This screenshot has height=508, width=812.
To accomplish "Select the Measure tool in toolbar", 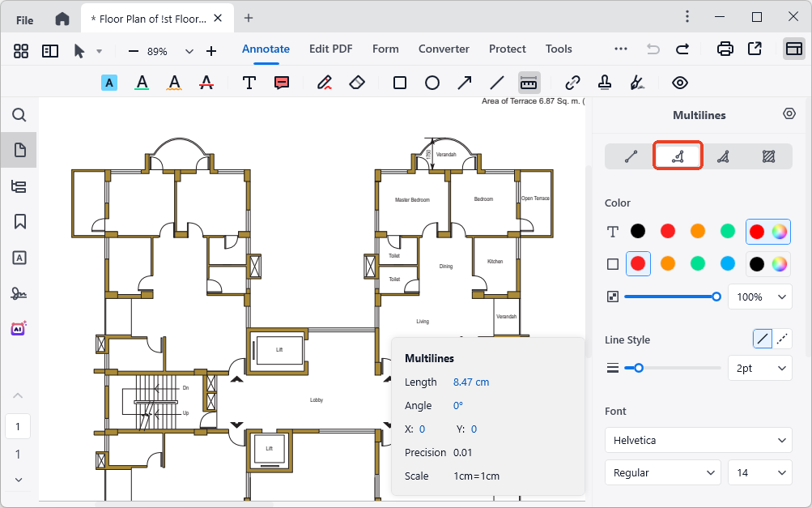I will click(529, 83).
